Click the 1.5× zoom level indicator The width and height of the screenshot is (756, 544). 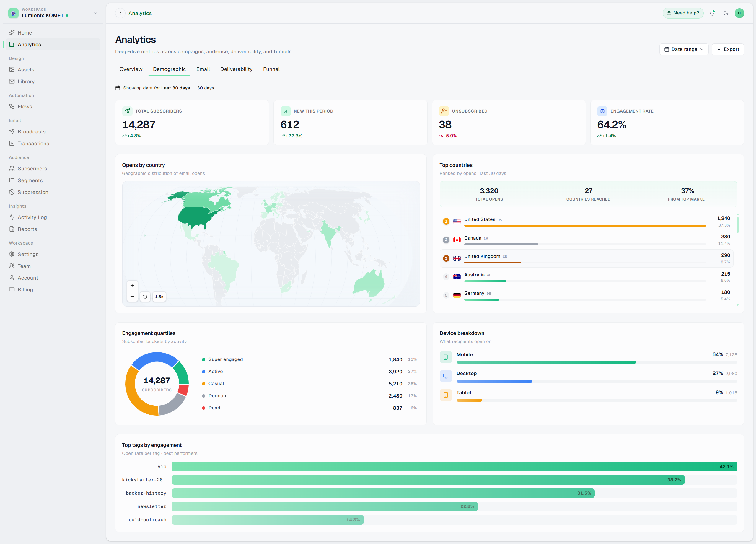pyautogui.click(x=159, y=297)
